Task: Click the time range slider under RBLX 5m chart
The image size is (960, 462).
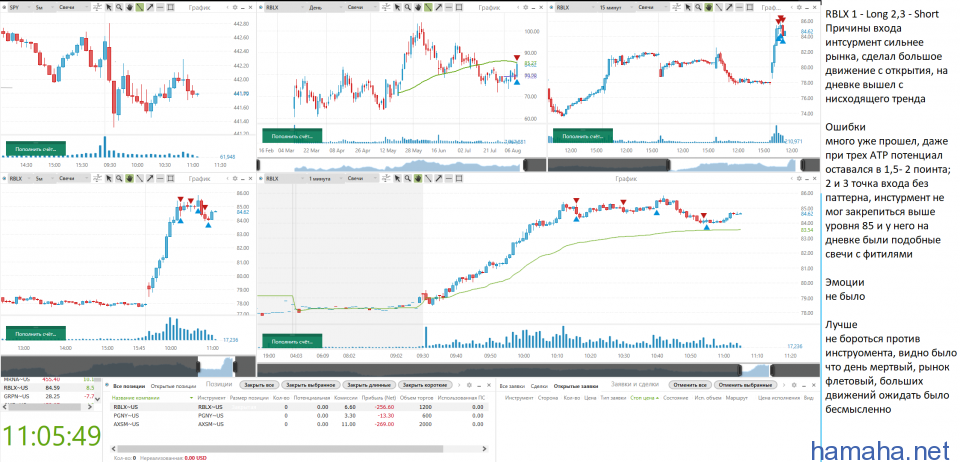Action: [127, 366]
